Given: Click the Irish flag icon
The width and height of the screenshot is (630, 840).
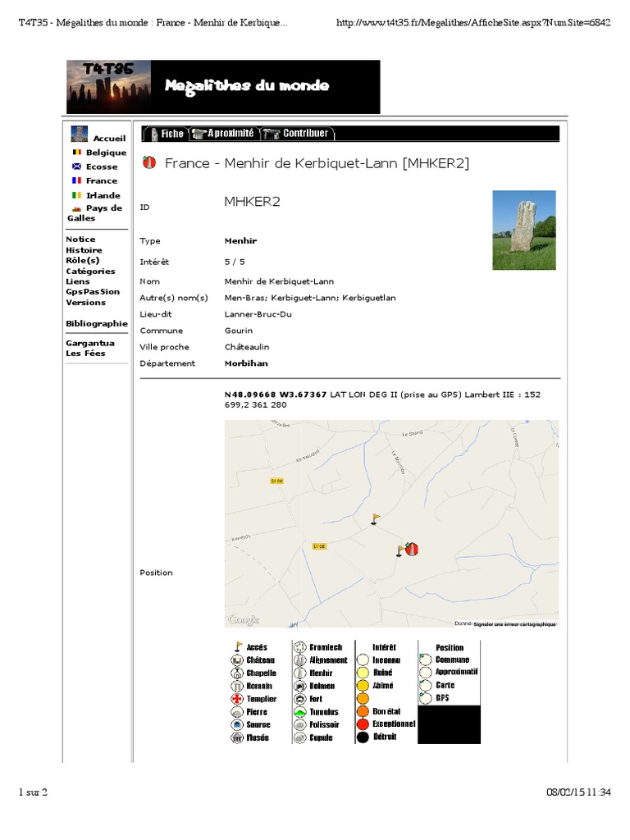Looking at the screenshot, I should tap(76, 195).
